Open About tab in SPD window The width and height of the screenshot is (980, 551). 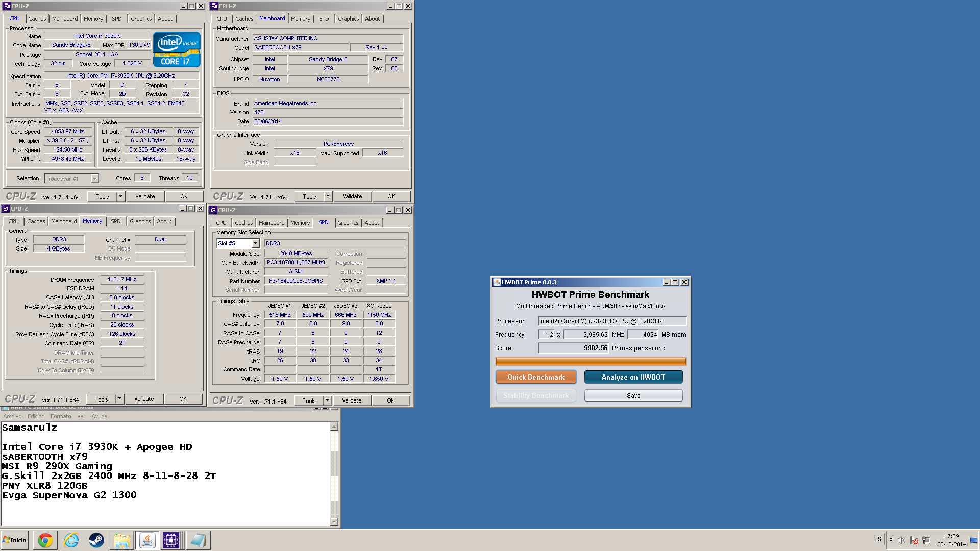point(372,223)
